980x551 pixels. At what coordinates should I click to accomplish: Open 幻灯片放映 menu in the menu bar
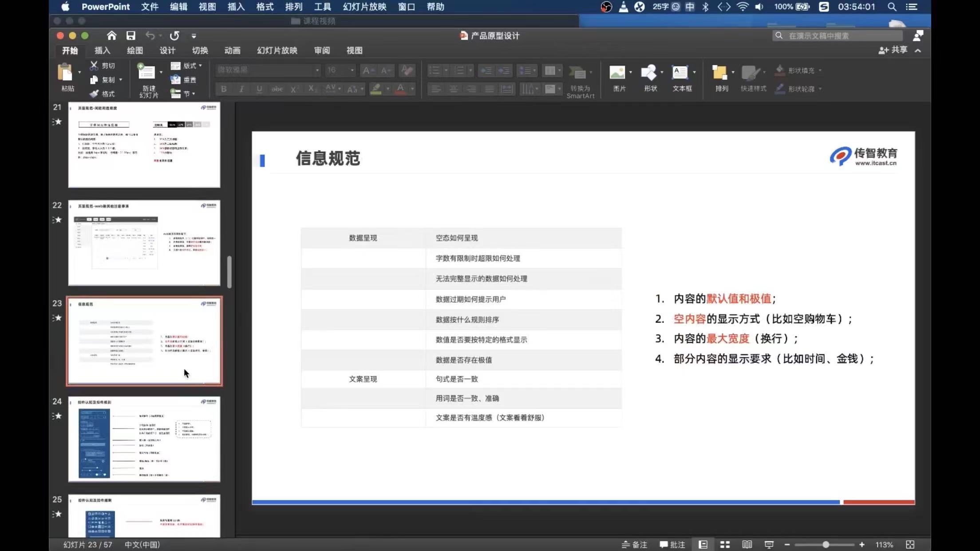(x=364, y=7)
